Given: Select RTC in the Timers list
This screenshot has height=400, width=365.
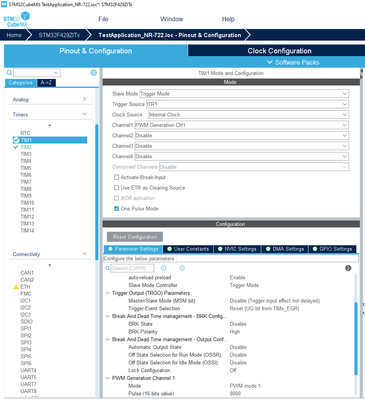Looking at the screenshot, I should pos(25,133).
